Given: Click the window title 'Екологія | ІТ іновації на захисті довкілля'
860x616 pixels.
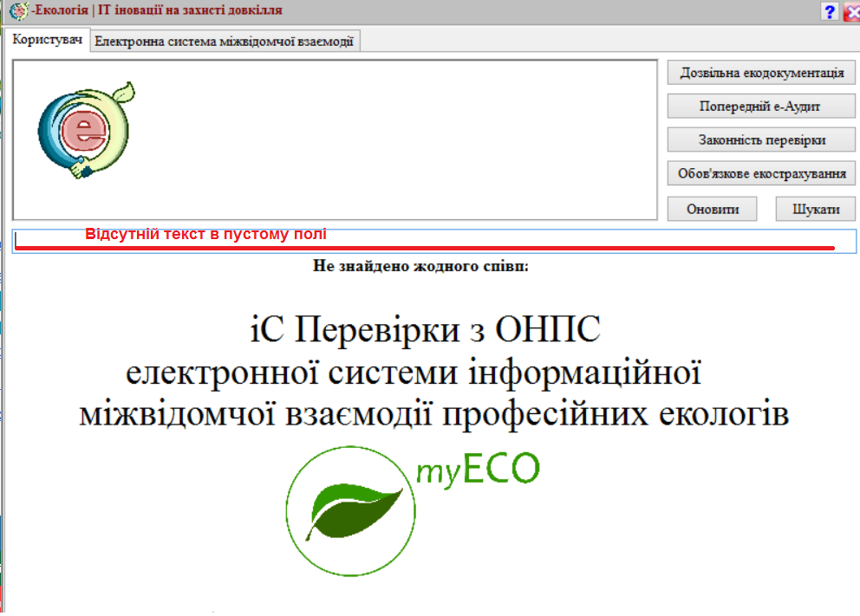Looking at the screenshot, I should (159, 10).
